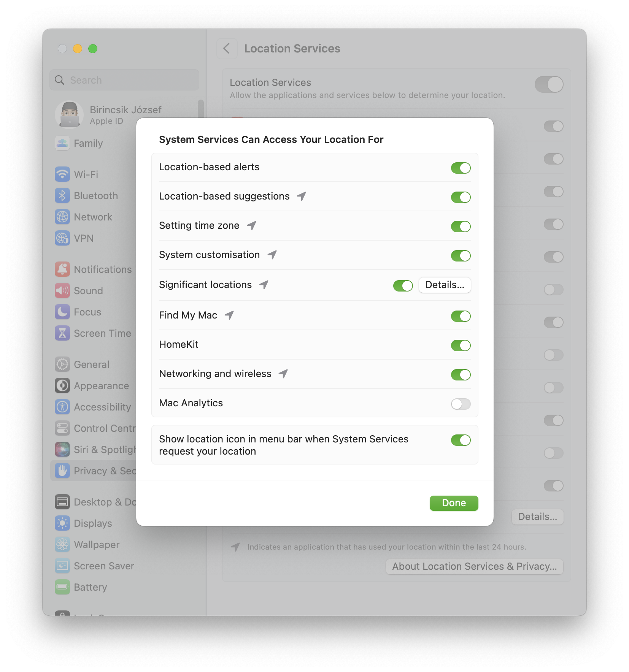Image resolution: width=629 pixels, height=672 pixels.
Task: Click the yellow minimize window button
Action: (78, 49)
